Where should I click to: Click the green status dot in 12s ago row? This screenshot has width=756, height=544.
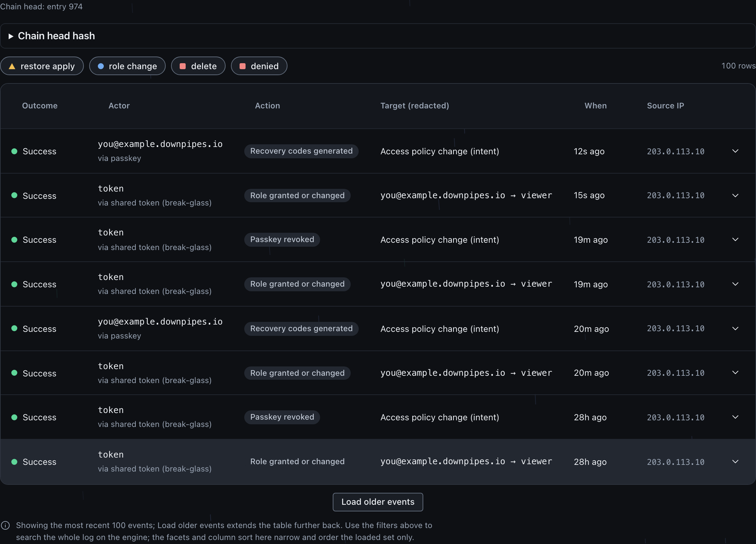[x=14, y=151]
